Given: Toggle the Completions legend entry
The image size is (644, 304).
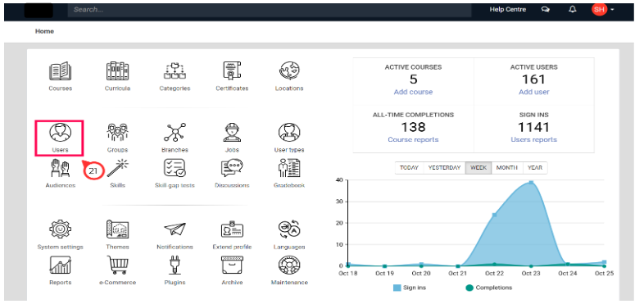Looking at the screenshot, I should [x=489, y=288].
